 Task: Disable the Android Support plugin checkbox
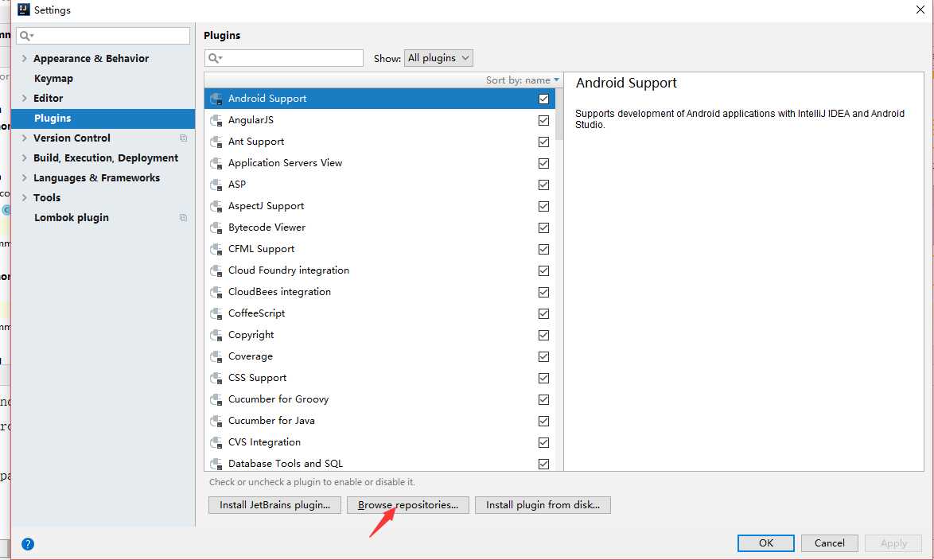tap(544, 99)
